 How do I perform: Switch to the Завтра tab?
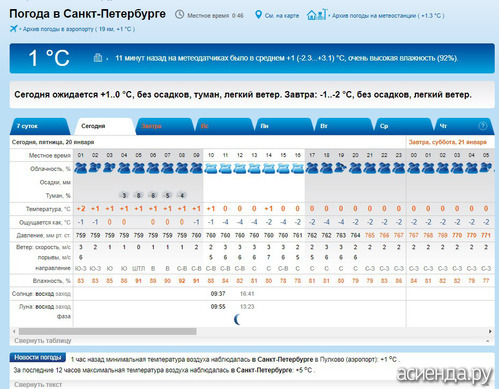click(x=164, y=126)
